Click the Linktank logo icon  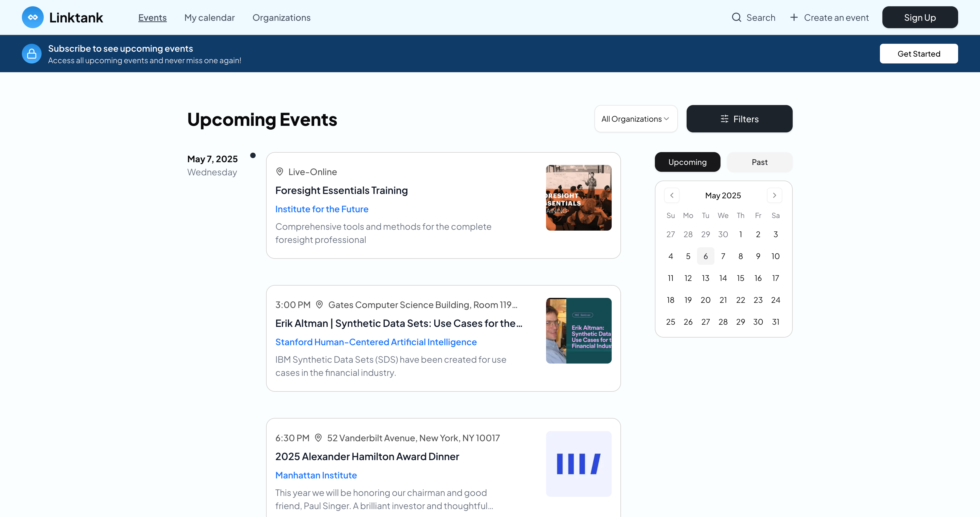click(x=33, y=17)
